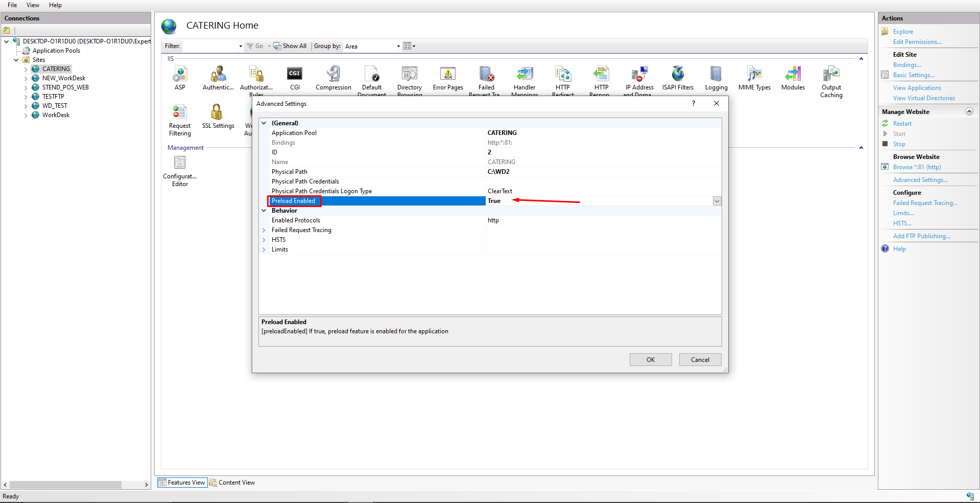Open the View menu
980x503 pixels.
[33, 5]
